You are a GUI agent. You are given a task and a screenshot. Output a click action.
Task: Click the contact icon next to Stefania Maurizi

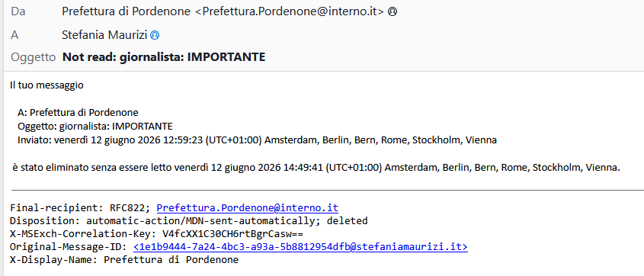pyautogui.click(x=155, y=36)
